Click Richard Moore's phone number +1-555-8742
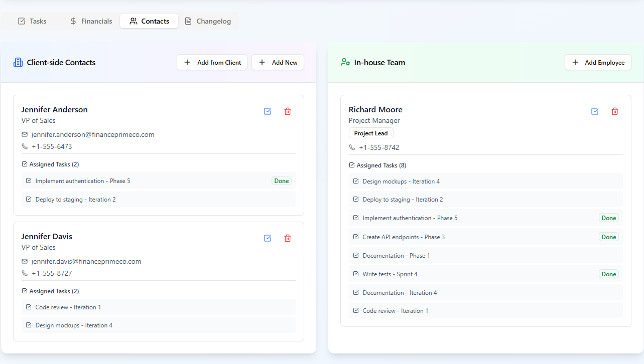This screenshot has height=364, width=644. [x=379, y=147]
